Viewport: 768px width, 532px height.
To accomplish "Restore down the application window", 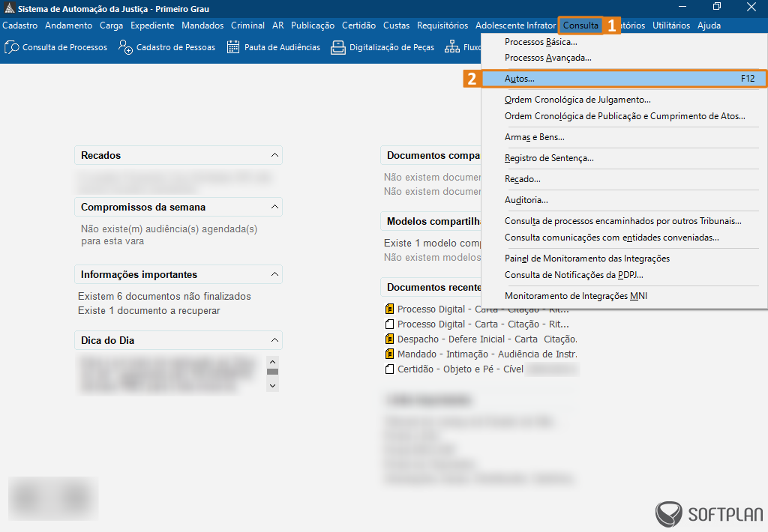I will pos(716,6).
